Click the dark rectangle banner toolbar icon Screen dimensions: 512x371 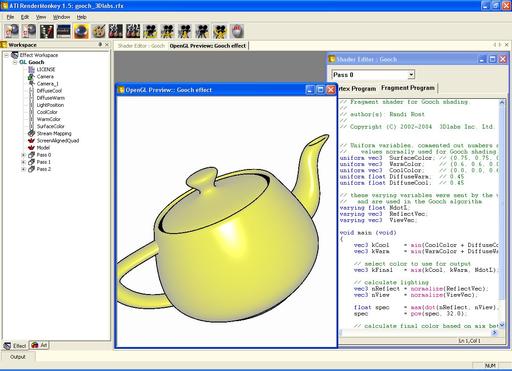[64, 31]
